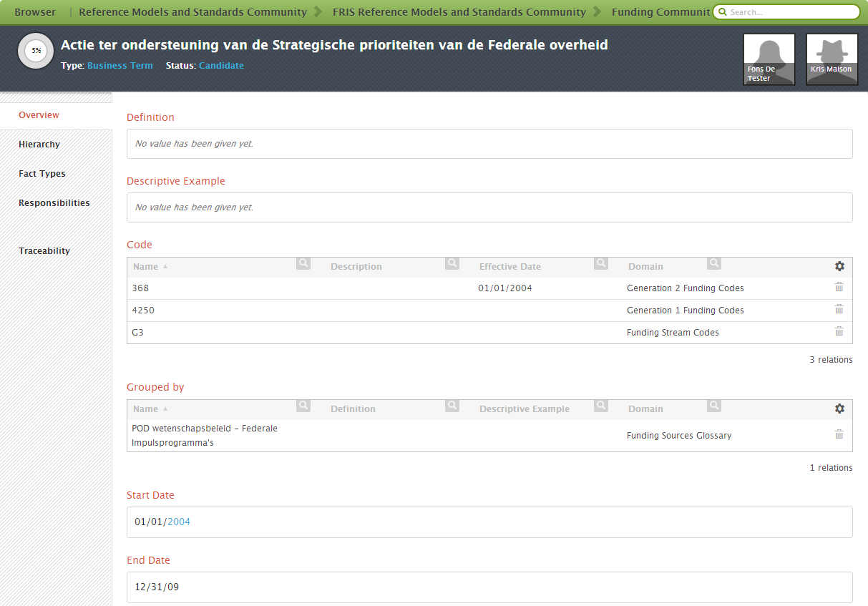Search the Domain column in Grouped by table
This screenshot has height=606, width=868.
[714, 406]
